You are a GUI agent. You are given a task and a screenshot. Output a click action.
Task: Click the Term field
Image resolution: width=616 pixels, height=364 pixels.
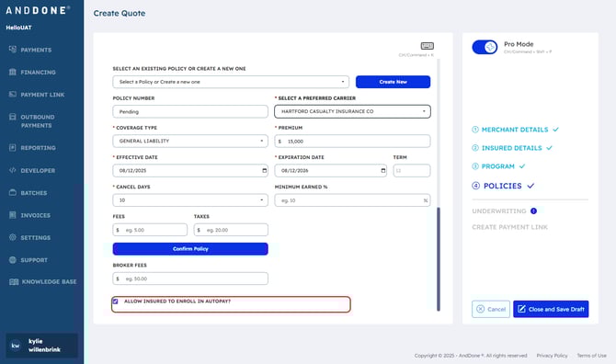412,170
